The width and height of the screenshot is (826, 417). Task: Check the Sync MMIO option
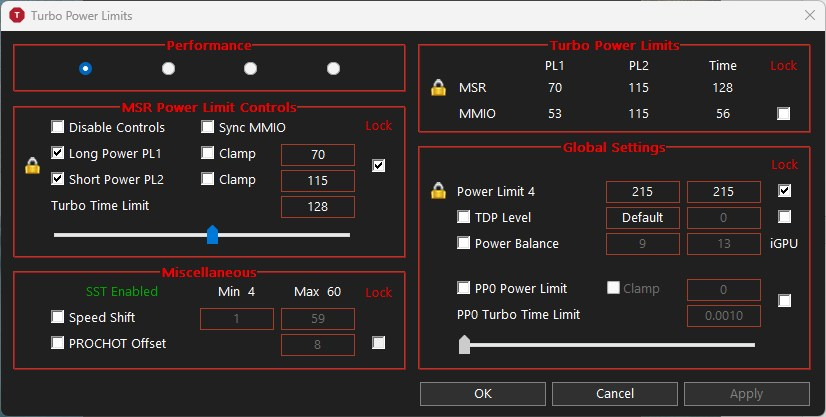tap(208, 127)
